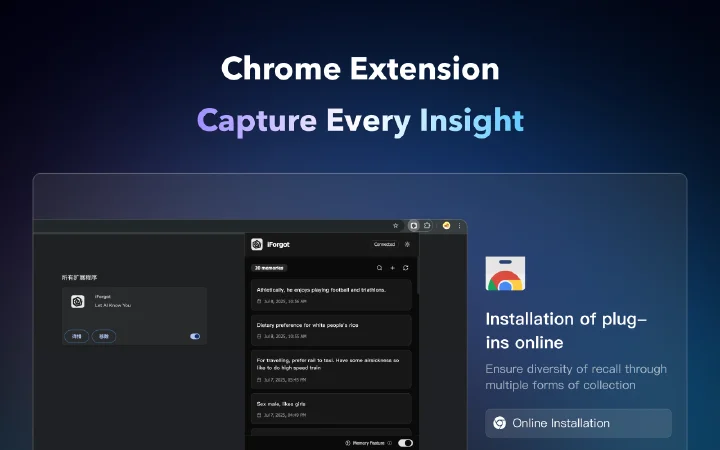
Task: Open Chrome's three-dot menu
Action: [459, 225]
